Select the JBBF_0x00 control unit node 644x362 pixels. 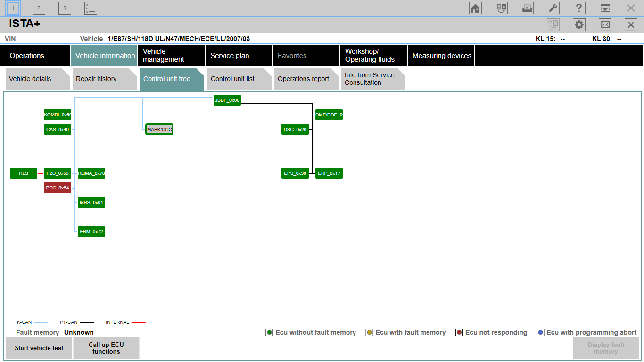click(227, 100)
